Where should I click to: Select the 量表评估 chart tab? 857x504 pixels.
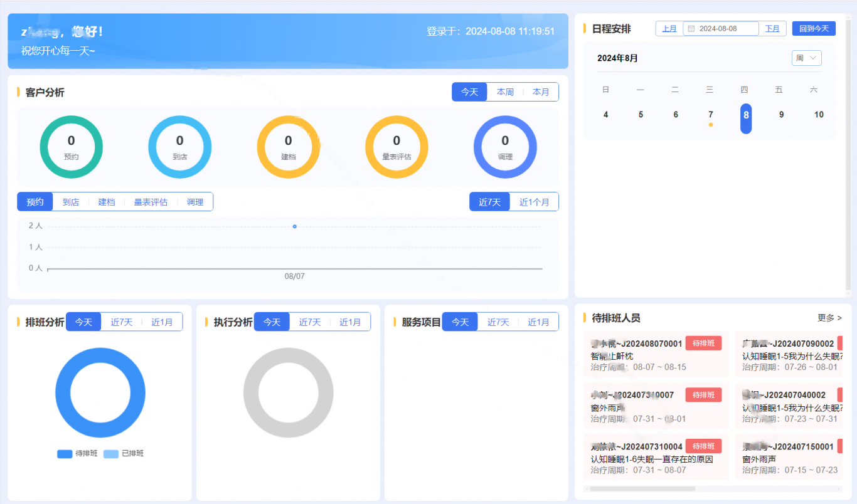(151, 202)
